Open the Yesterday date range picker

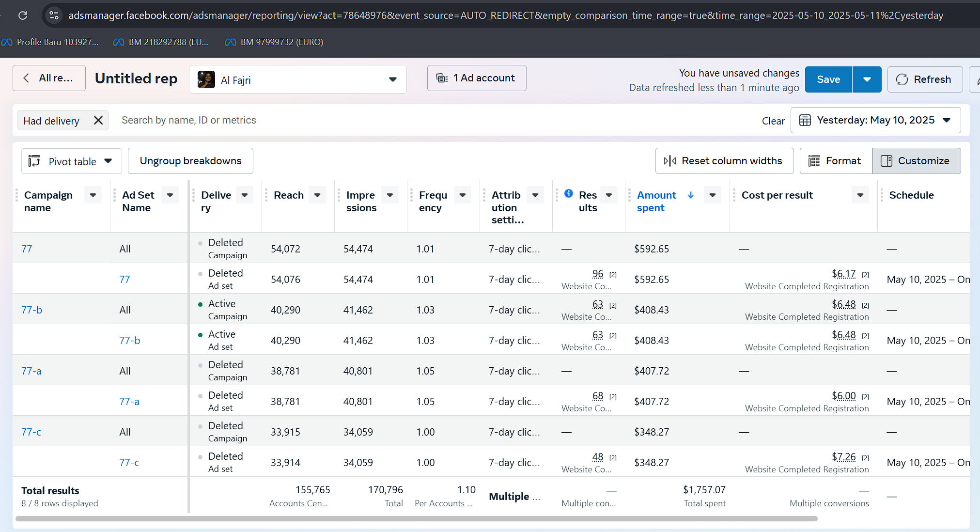tap(875, 120)
